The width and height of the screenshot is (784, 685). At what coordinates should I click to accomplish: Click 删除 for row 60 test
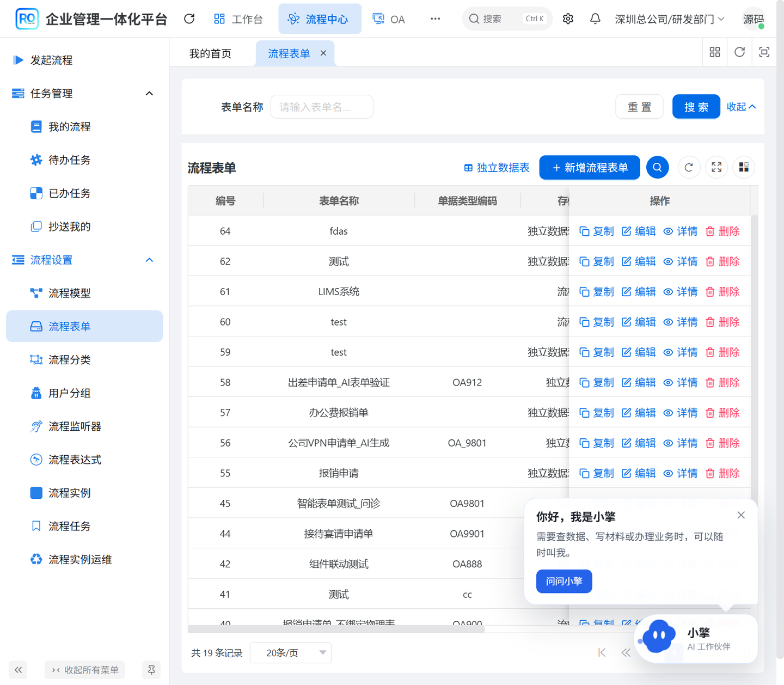tap(722, 322)
